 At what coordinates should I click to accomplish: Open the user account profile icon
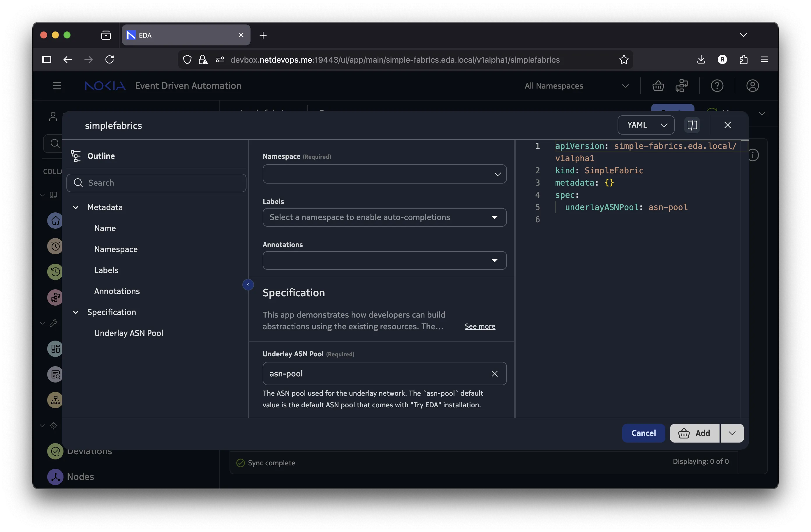(752, 86)
